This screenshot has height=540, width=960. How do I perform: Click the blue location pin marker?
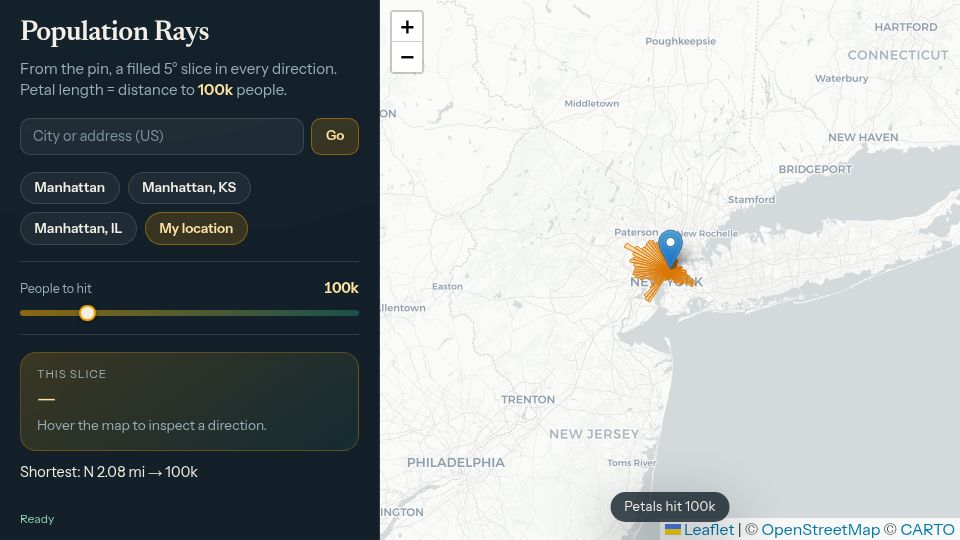click(x=670, y=249)
